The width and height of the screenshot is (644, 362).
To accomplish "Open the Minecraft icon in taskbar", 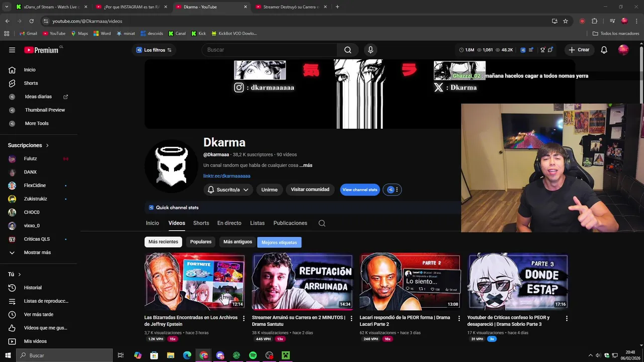I will coord(286,355).
